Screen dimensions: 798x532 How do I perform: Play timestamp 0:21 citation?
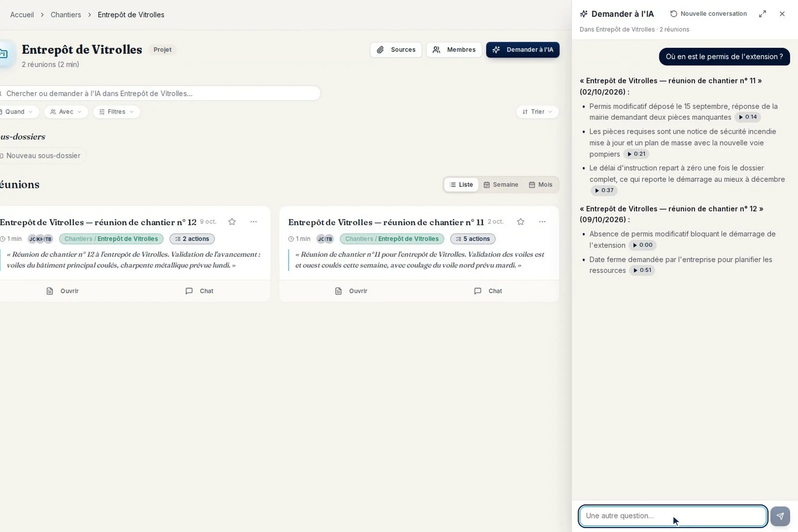pos(636,154)
